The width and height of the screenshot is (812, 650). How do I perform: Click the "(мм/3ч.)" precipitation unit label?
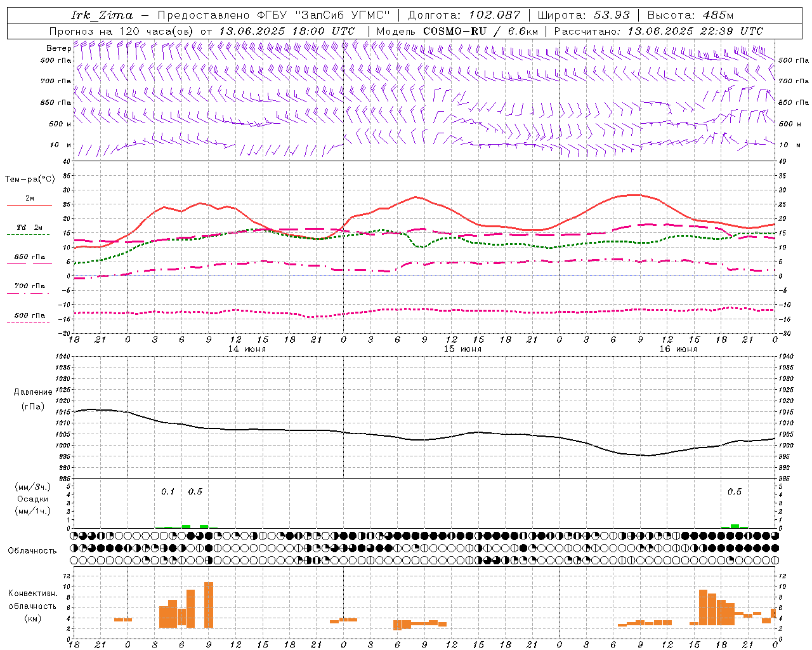click(33, 487)
